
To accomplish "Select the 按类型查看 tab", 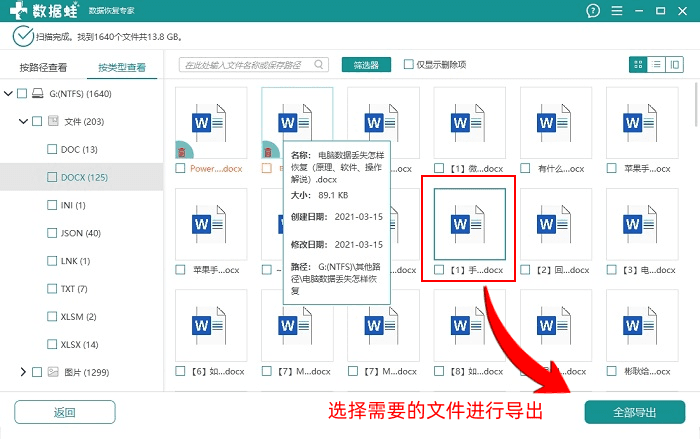I will tap(121, 68).
